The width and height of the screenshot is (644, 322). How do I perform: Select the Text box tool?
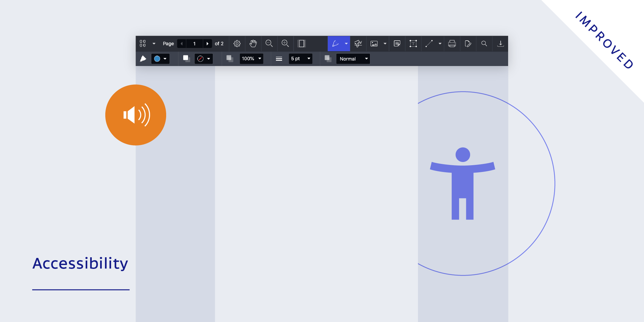[413, 43]
